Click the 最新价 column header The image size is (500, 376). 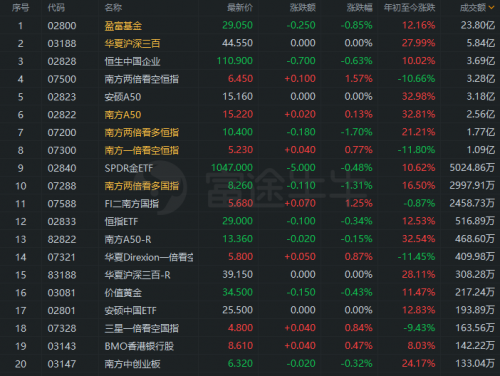(240, 7)
